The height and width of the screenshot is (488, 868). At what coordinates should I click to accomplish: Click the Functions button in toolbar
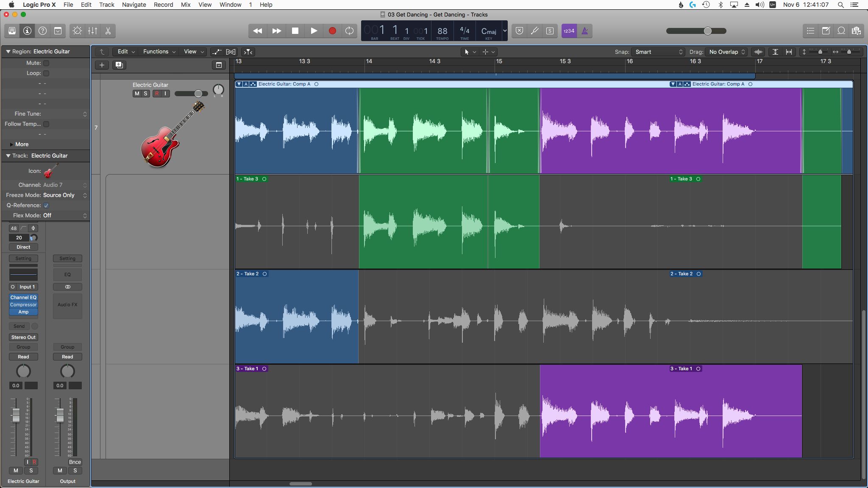click(156, 52)
